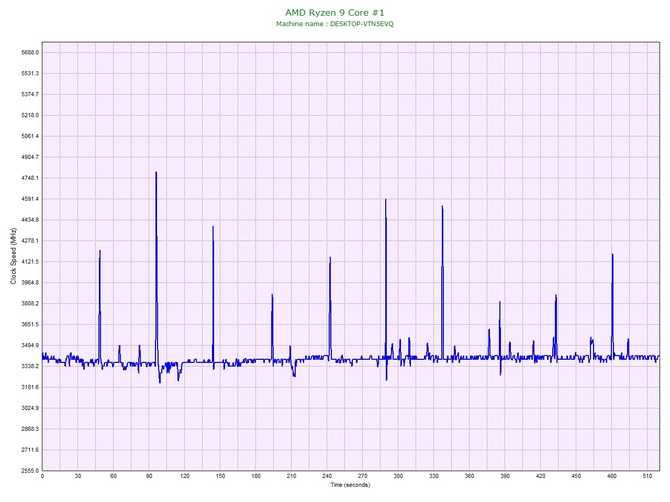Click the 150 tick on time axis
Screen dimensions: 670x502
[x=220, y=476]
